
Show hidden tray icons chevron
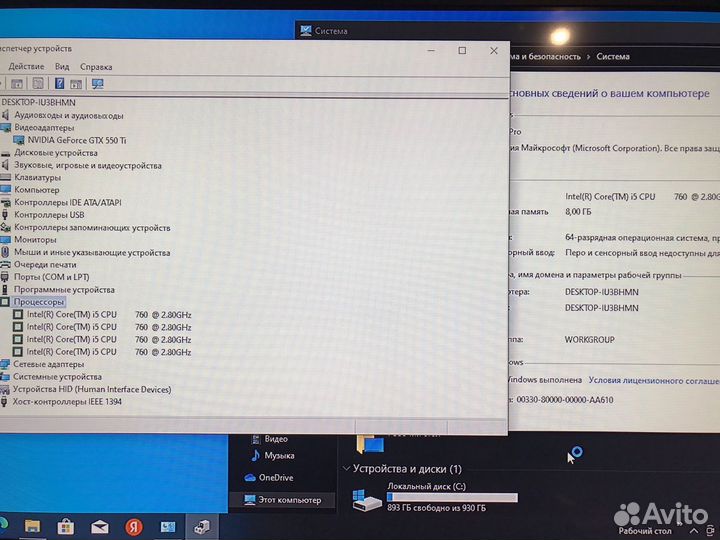click(x=694, y=531)
